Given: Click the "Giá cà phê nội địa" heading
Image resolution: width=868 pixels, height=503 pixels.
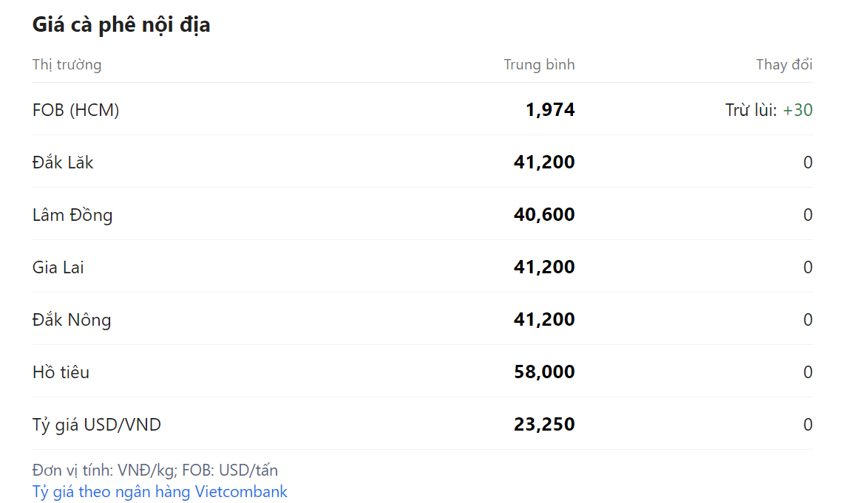Looking at the screenshot, I should click(121, 25).
